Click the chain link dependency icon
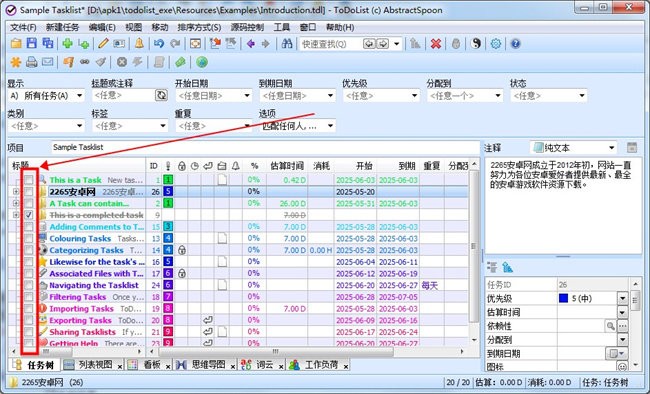This screenshot has height=394, width=650. coord(85,62)
